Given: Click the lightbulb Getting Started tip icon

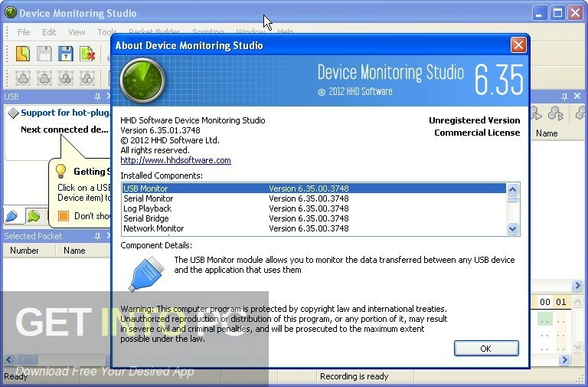Looking at the screenshot, I should pyautogui.click(x=60, y=171).
